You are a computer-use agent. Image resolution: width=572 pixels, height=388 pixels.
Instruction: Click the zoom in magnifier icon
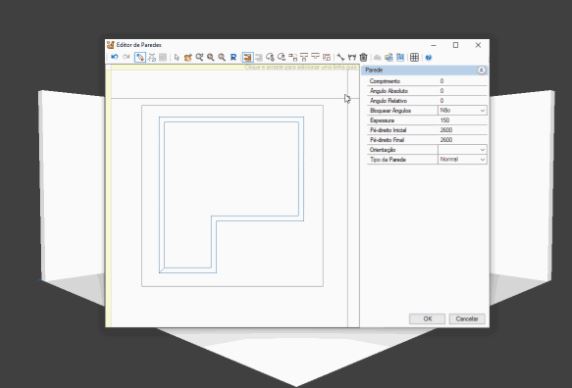(x=210, y=57)
